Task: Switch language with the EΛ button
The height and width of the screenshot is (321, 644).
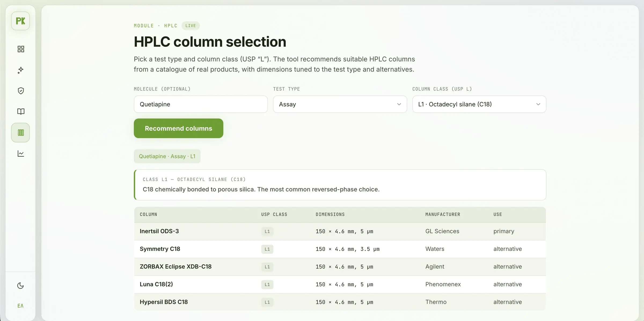Action: point(21,306)
